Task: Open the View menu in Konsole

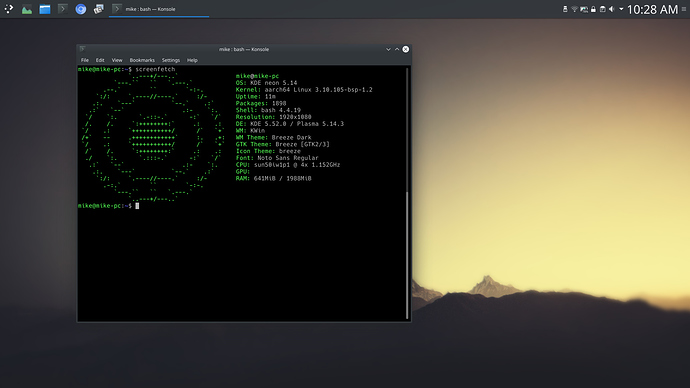Action: coord(117,60)
